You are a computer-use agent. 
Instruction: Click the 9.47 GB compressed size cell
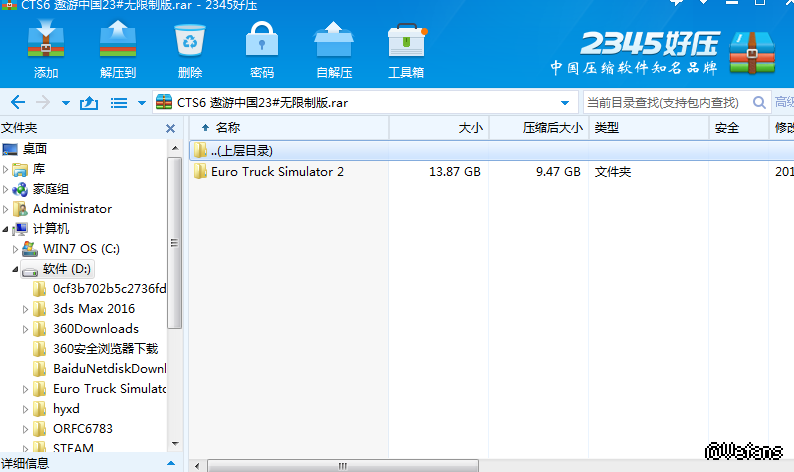pos(558,172)
